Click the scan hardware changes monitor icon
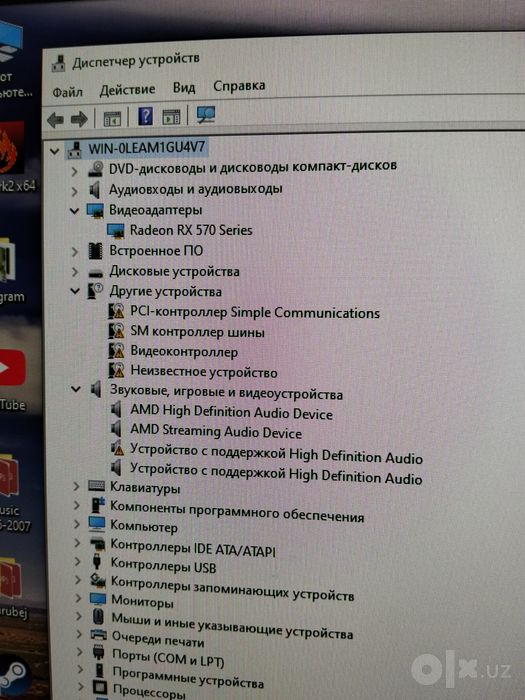The width and height of the screenshot is (525, 700). (x=205, y=115)
